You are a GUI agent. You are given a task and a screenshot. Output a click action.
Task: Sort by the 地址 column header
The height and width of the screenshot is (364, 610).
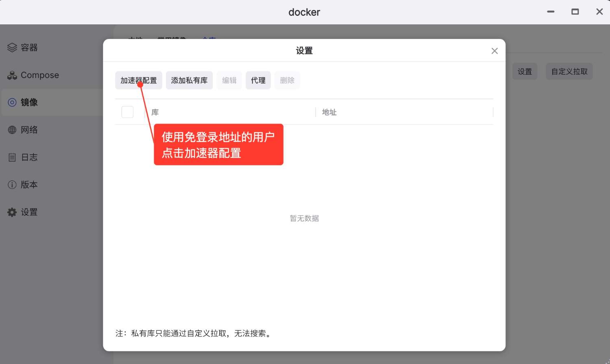pos(329,112)
